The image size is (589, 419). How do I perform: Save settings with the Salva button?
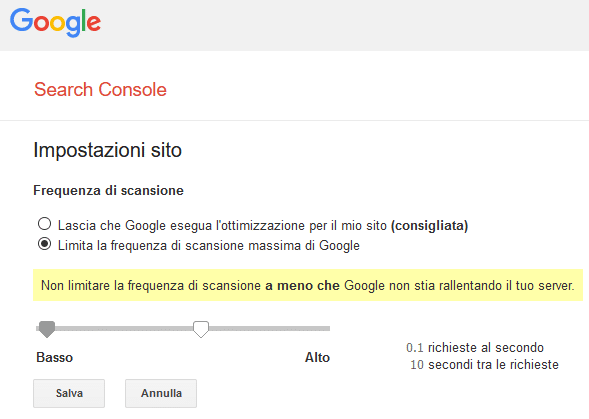coord(69,393)
